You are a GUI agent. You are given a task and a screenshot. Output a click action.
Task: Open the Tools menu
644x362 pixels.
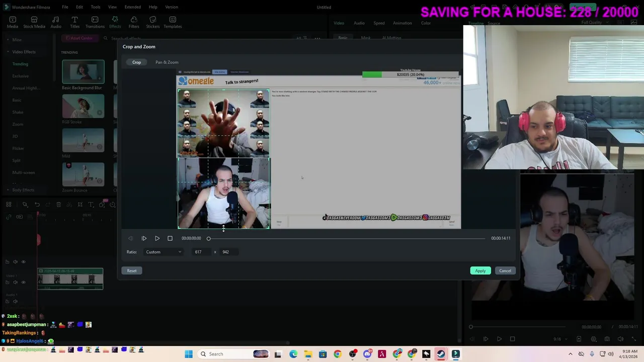tap(95, 7)
